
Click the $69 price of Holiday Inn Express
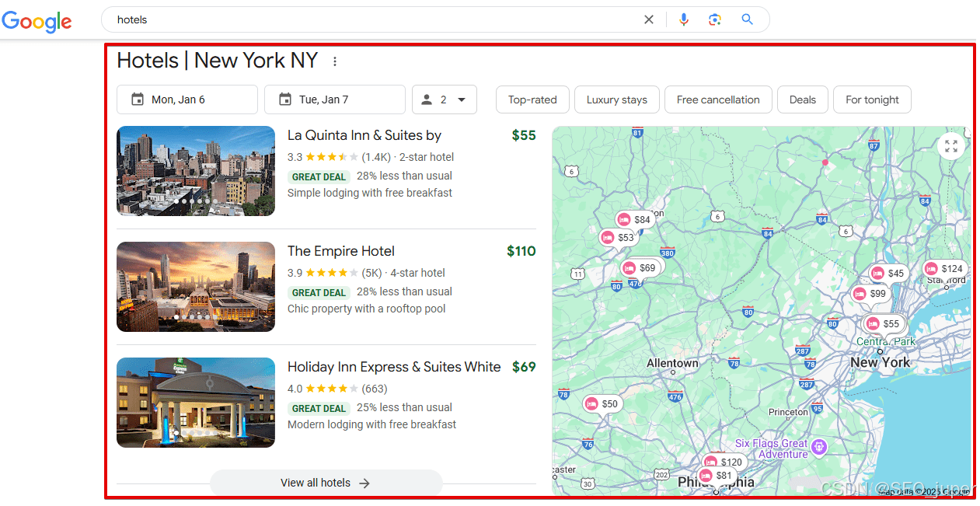pos(524,367)
